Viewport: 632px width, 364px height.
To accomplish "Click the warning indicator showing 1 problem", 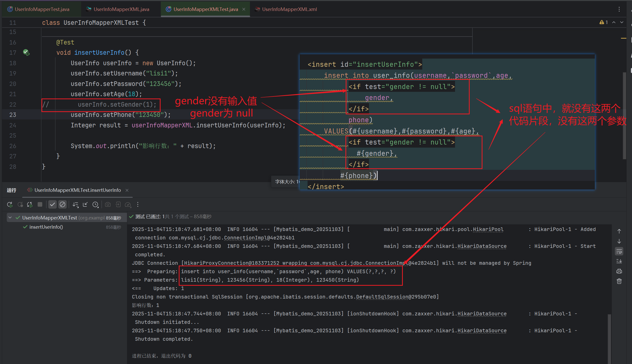I will pyautogui.click(x=604, y=23).
